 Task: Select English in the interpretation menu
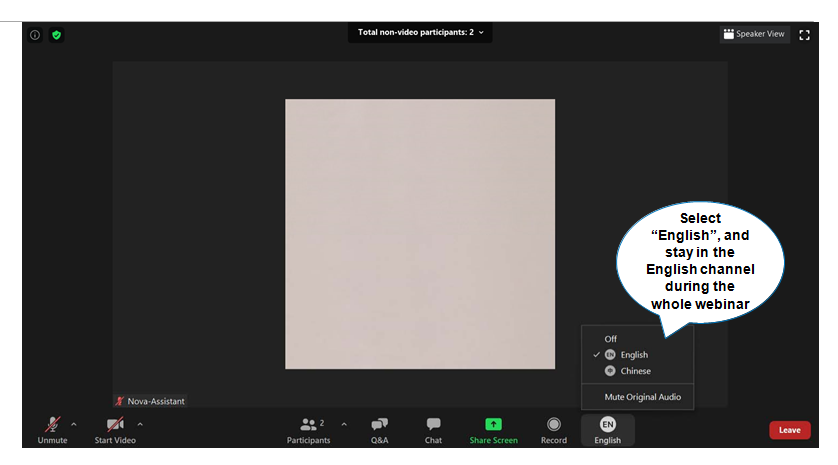coord(634,355)
